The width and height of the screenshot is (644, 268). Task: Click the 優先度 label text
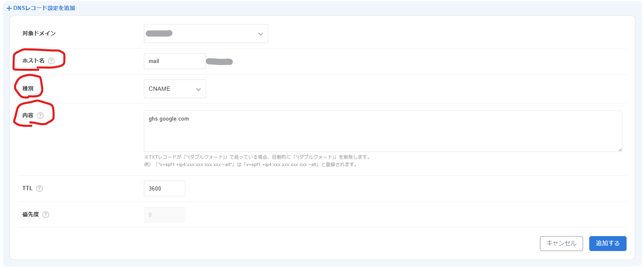coord(31,215)
